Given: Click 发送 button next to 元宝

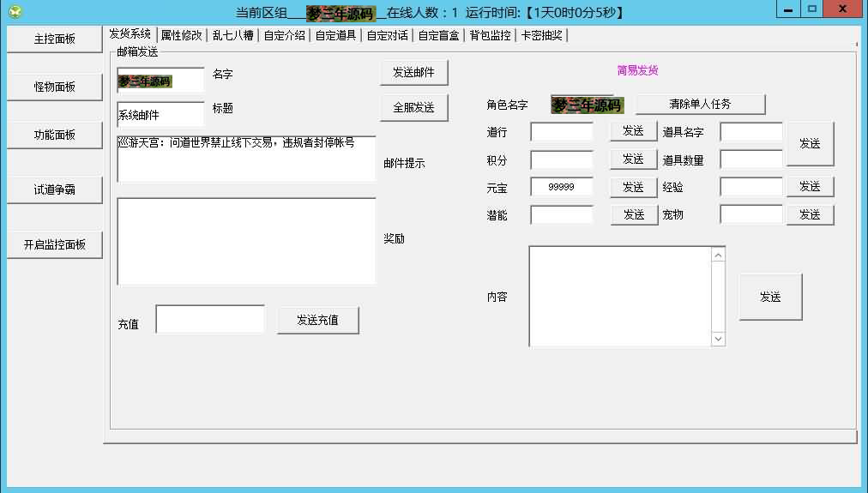Looking at the screenshot, I should coord(633,188).
